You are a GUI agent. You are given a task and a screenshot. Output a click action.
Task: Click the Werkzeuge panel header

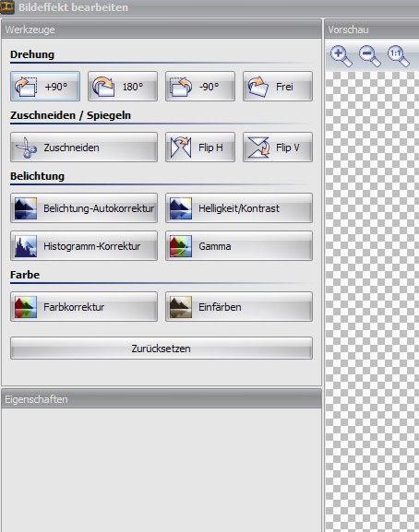(x=162, y=30)
